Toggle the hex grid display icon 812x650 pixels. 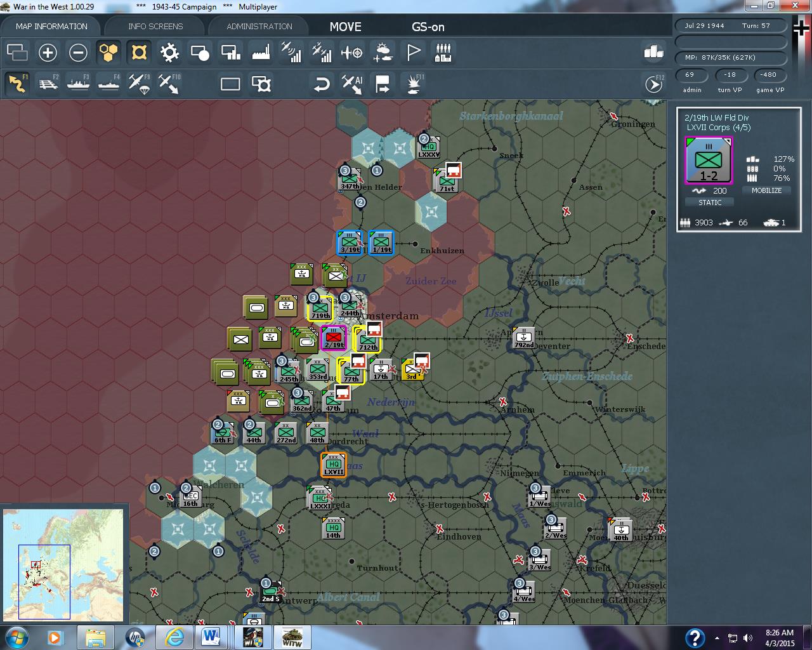[108, 53]
